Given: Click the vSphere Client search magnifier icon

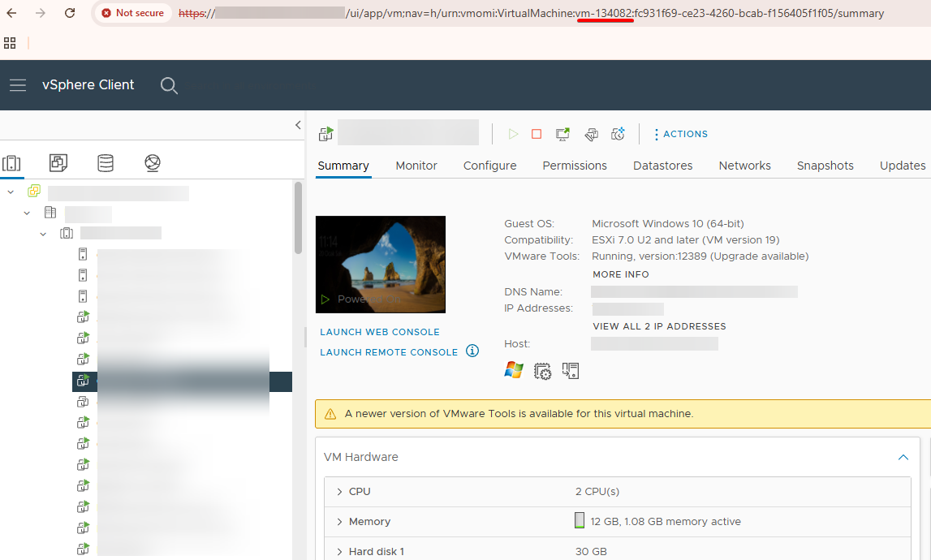Looking at the screenshot, I should click(x=169, y=85).
